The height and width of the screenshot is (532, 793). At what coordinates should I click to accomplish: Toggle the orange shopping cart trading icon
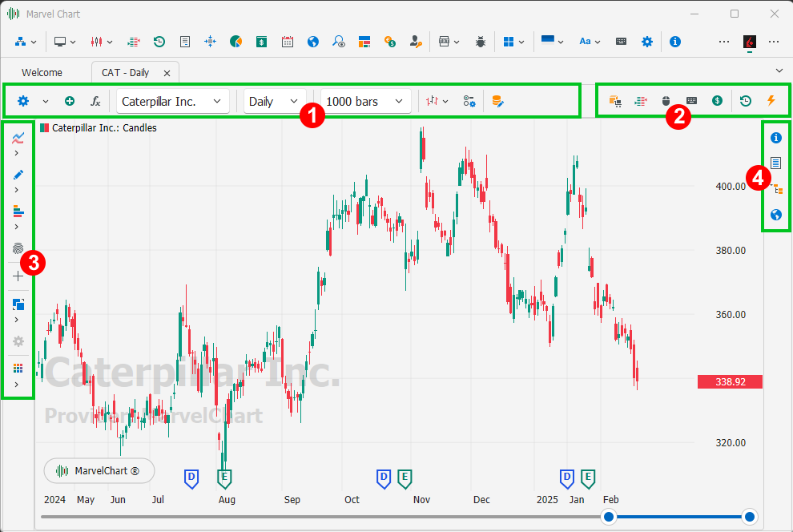615,101
